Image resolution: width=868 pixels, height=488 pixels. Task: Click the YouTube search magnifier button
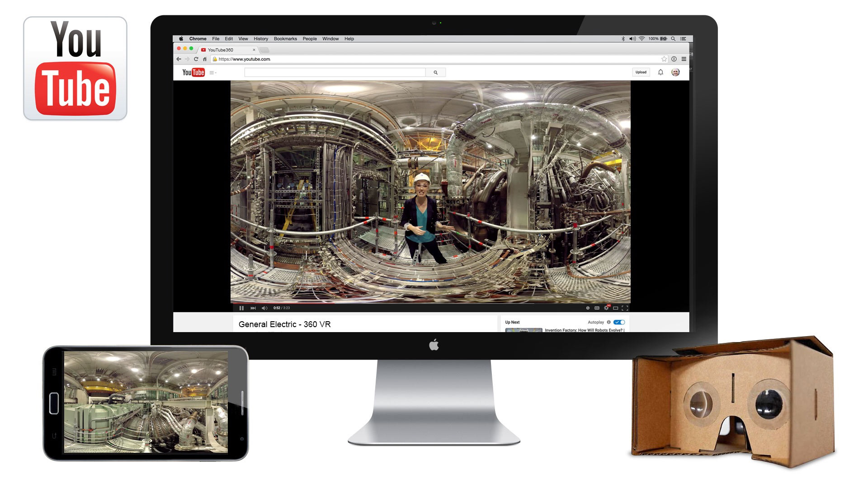tap(435, 72)
